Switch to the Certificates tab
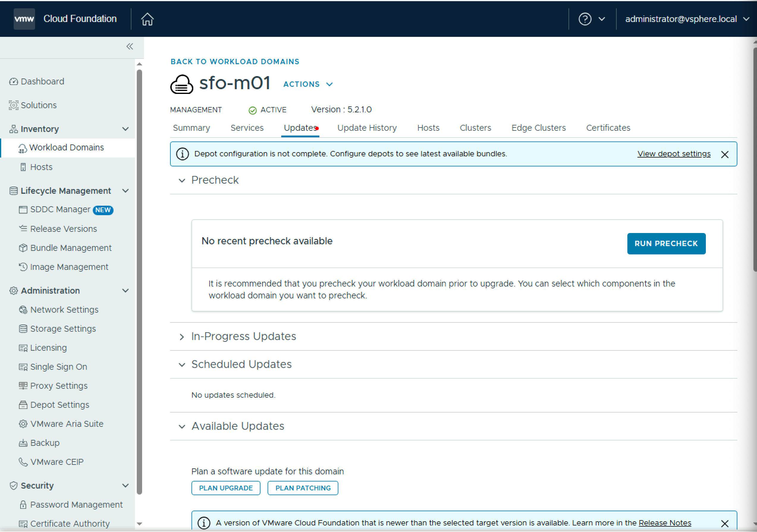 [608, 128]
